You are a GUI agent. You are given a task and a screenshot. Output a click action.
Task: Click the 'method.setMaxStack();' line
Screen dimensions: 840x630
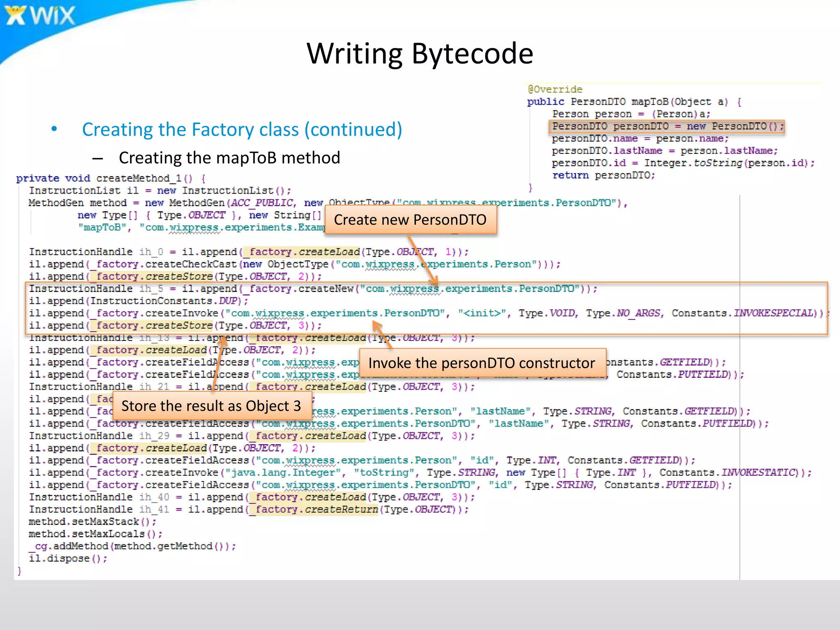click(x=92, y=522)
